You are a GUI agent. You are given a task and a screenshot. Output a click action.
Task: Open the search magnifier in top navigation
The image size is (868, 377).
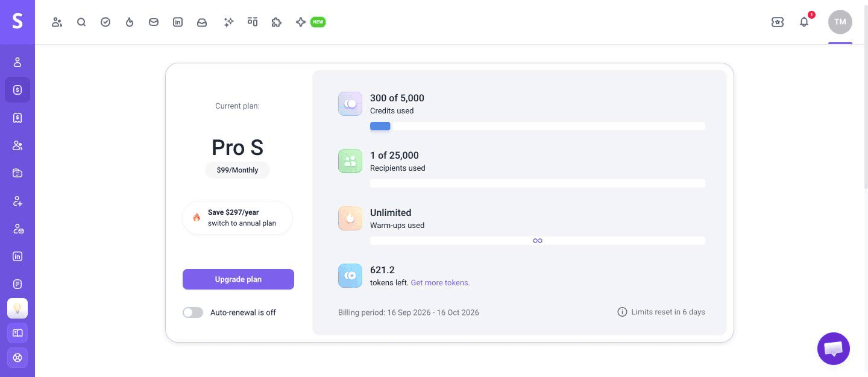(x=81, y=22)
